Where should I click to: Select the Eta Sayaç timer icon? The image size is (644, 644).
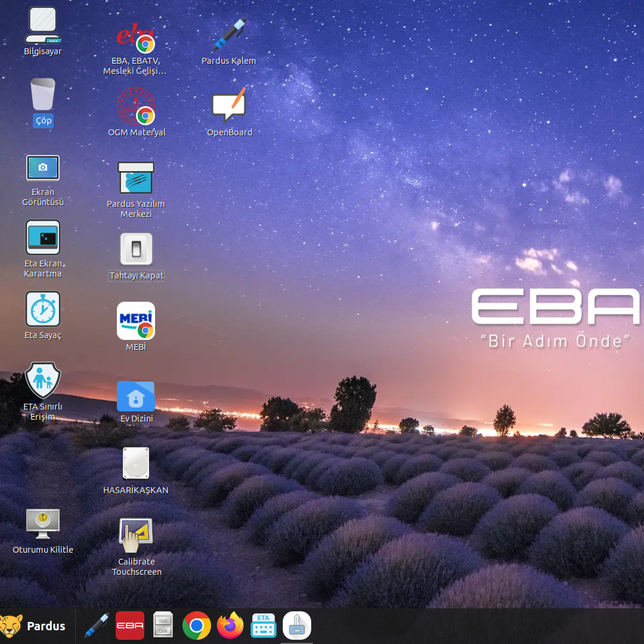[x=43, y=309]
